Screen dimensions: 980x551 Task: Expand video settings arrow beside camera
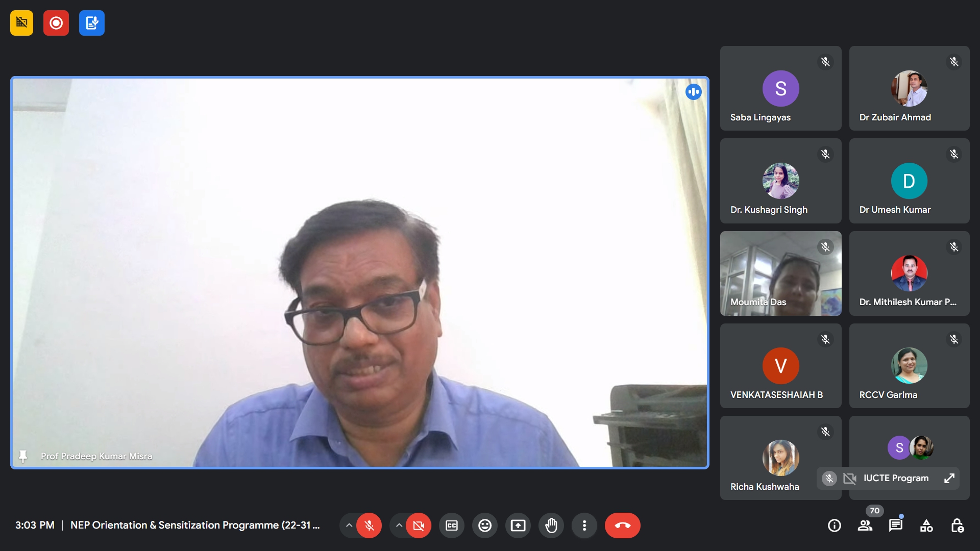(399, 525)
